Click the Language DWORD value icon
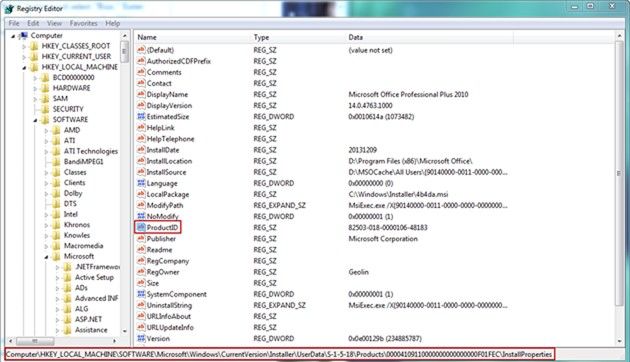Image resolution: width=630 pixels, height=362 pixels. 141,183
